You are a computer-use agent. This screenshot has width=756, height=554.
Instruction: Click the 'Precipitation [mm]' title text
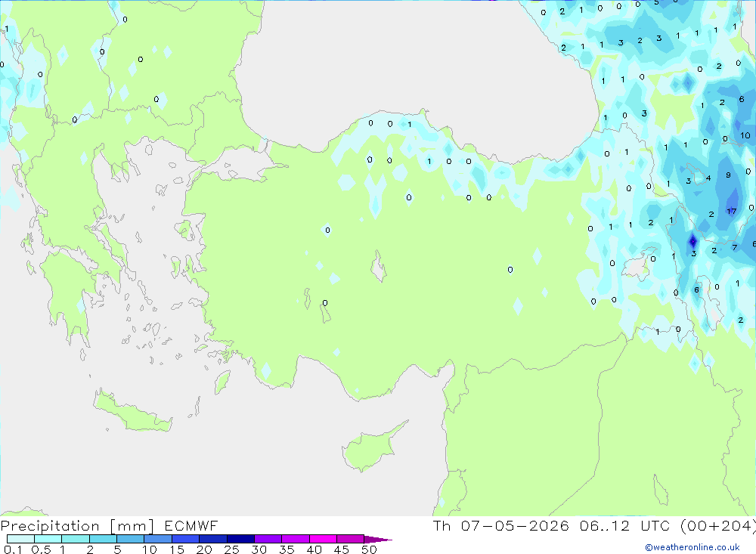[77, 526]
